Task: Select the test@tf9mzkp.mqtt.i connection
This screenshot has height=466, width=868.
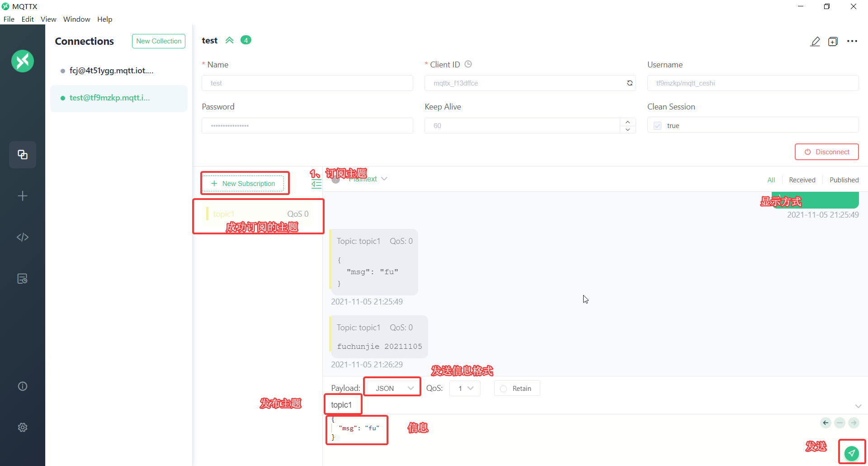Action: point(118,98)
